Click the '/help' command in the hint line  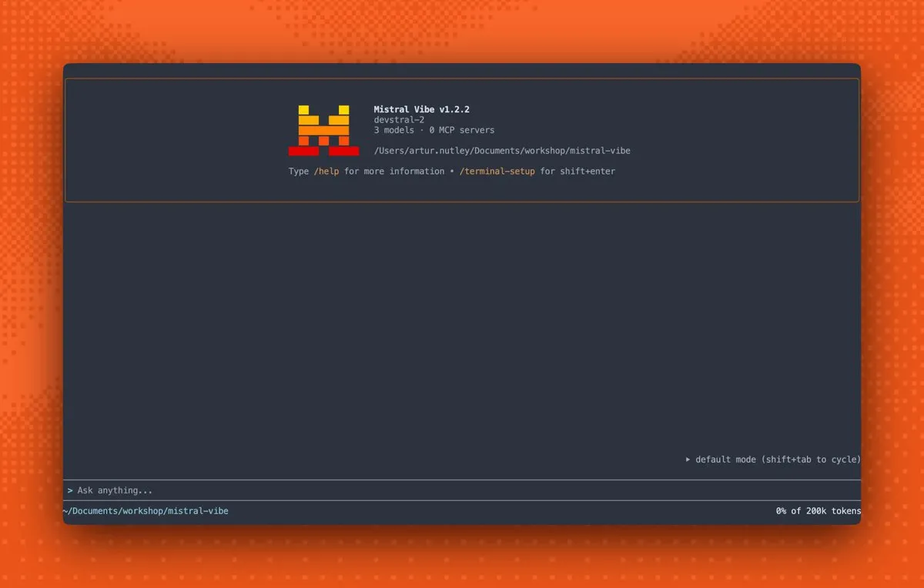[326, 172]
